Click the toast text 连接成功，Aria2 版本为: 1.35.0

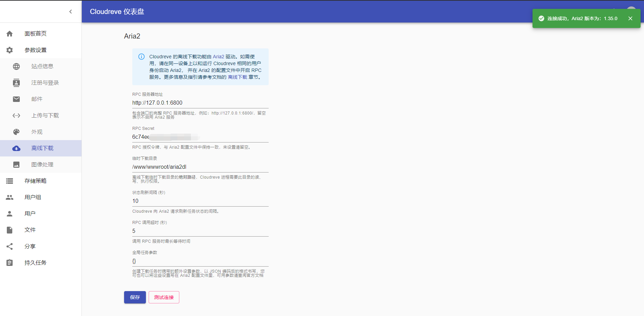tap(582, 18)
